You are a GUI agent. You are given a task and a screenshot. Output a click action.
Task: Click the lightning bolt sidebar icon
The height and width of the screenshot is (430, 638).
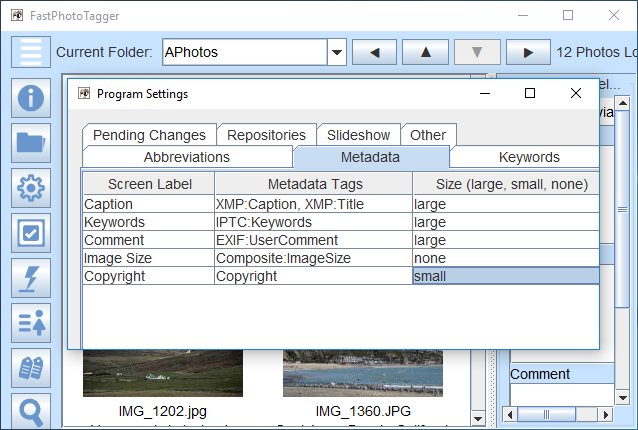[31, 278]
